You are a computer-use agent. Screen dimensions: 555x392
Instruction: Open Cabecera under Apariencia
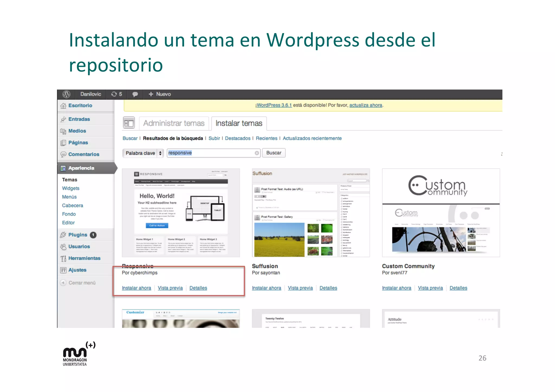tap(73, 205)
